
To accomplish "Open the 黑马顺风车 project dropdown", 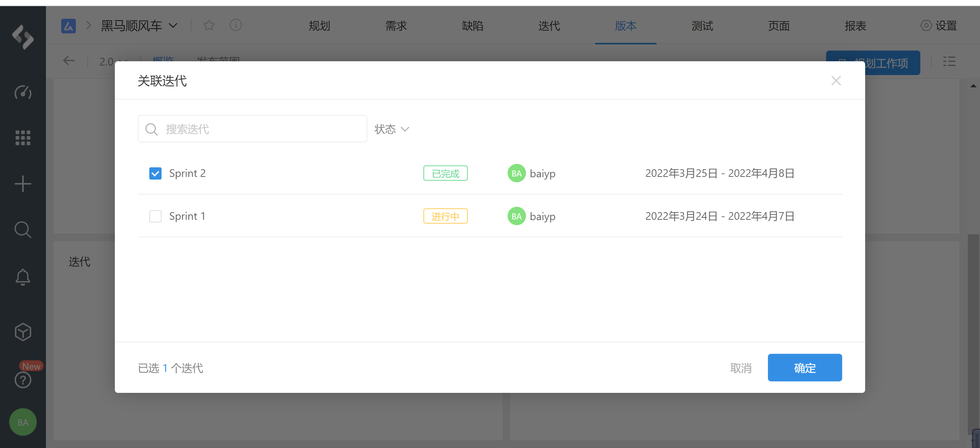I will pos(139,26).
